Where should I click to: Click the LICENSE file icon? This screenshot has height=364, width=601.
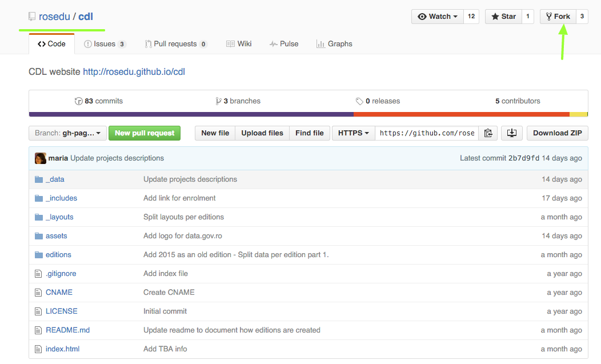pos(38,311)
